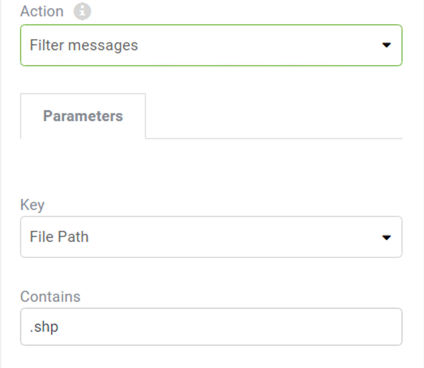Click the .shp text in Contains field
Image resolution: width=424 pixels, height=368 pixels.
pos(44,327)
